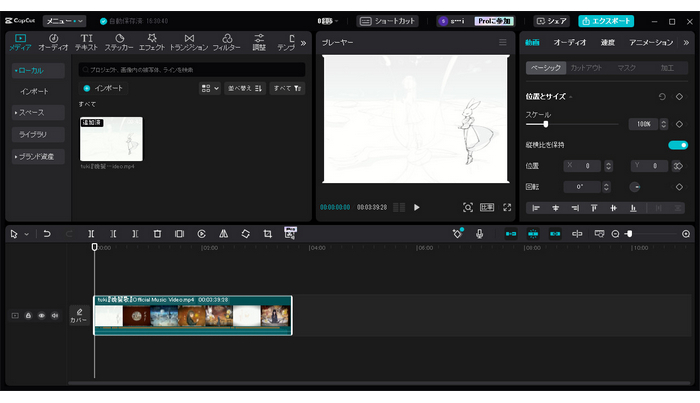Open the メニュー dropdown
The width and height of the screenshot is (700, 403).
click(64, 21)
